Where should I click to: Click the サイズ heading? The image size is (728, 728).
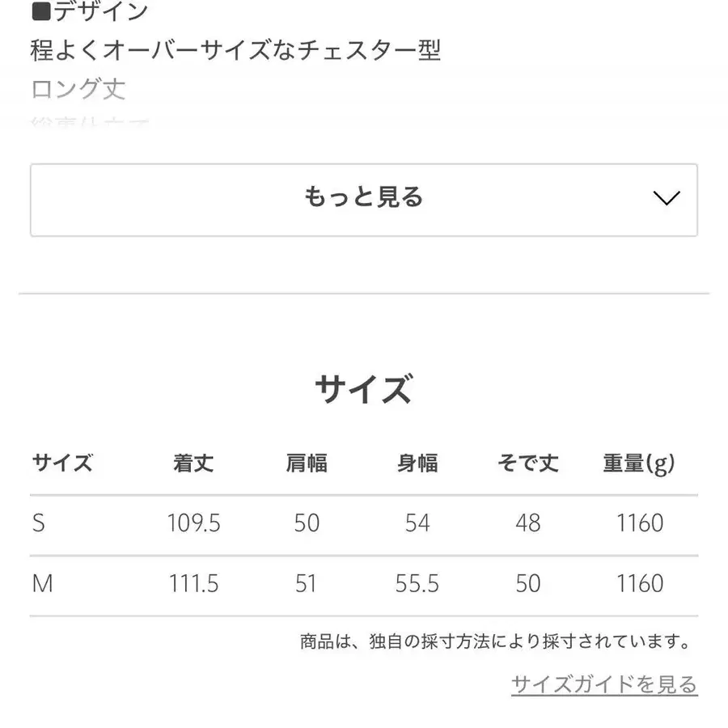363,388
